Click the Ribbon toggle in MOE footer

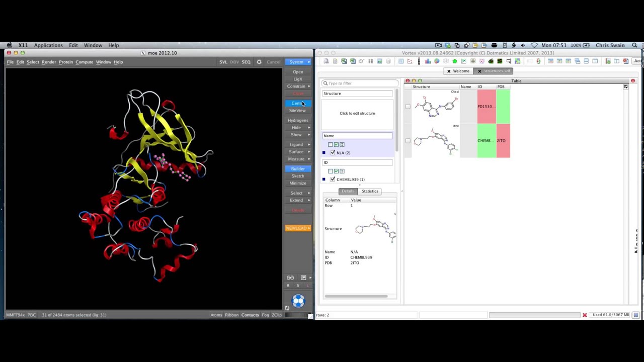(231, 315)
